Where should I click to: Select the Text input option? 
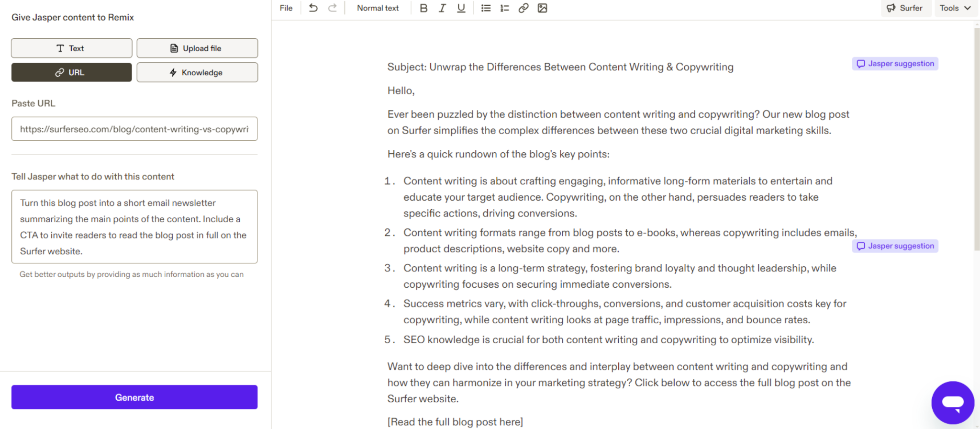pos(72,48)
